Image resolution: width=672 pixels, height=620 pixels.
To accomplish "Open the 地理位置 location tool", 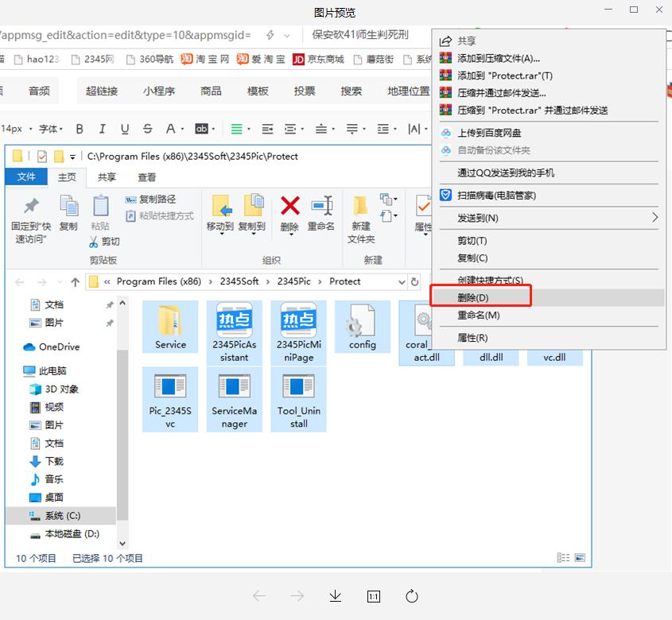I will (x=407, y=91).
